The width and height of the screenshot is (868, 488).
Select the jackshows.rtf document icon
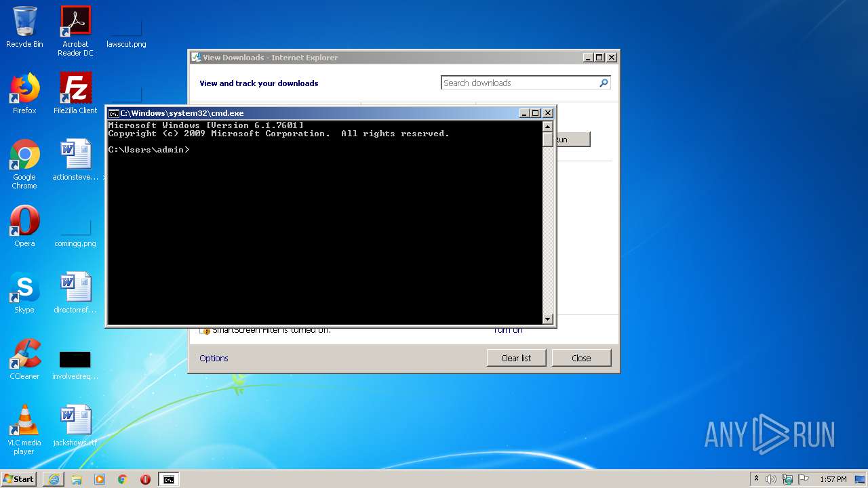click(x=75, y=426)
